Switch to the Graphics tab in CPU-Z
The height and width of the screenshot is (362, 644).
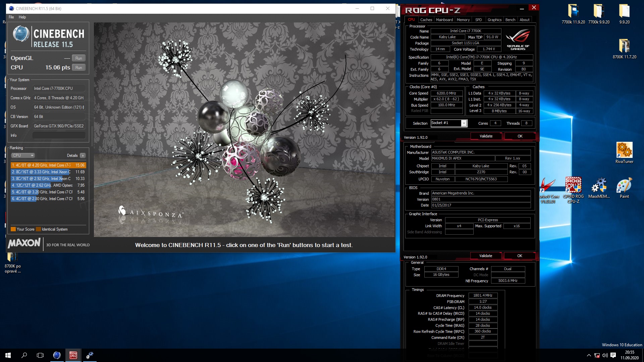click(x=494, y=20)
